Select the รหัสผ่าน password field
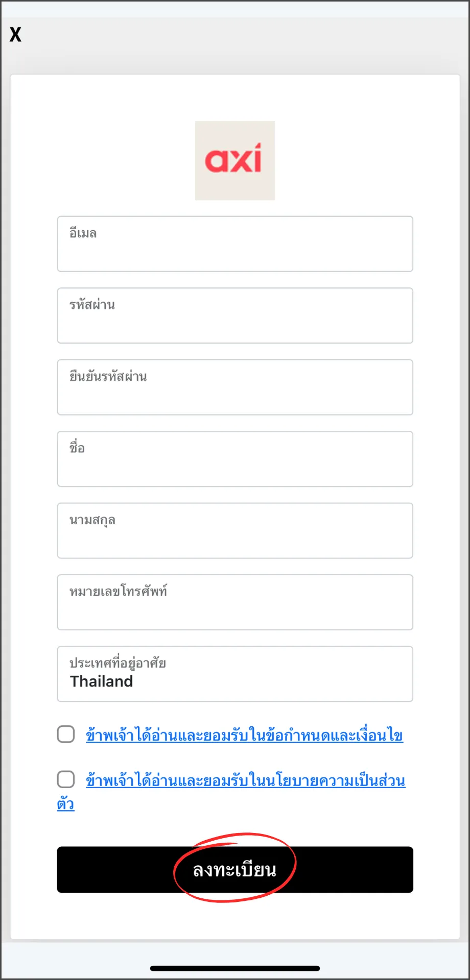Screen dimensions: 470x980 (235, 315)
